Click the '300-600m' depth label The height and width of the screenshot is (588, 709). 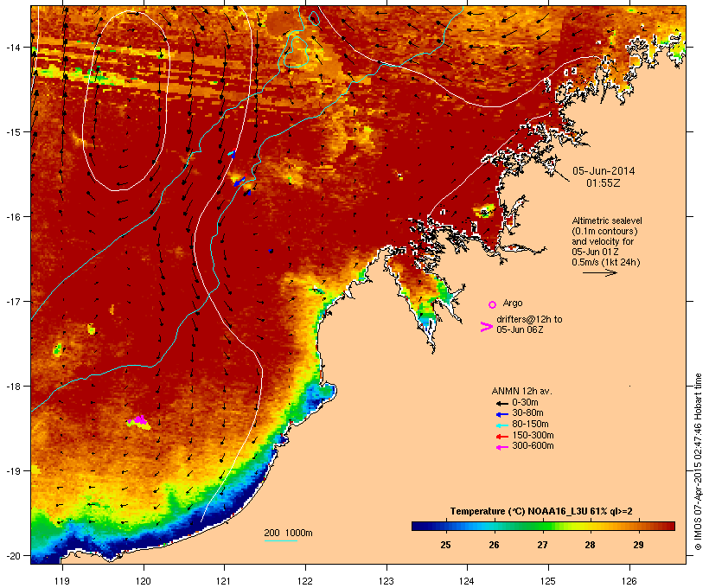click(533, 446)
